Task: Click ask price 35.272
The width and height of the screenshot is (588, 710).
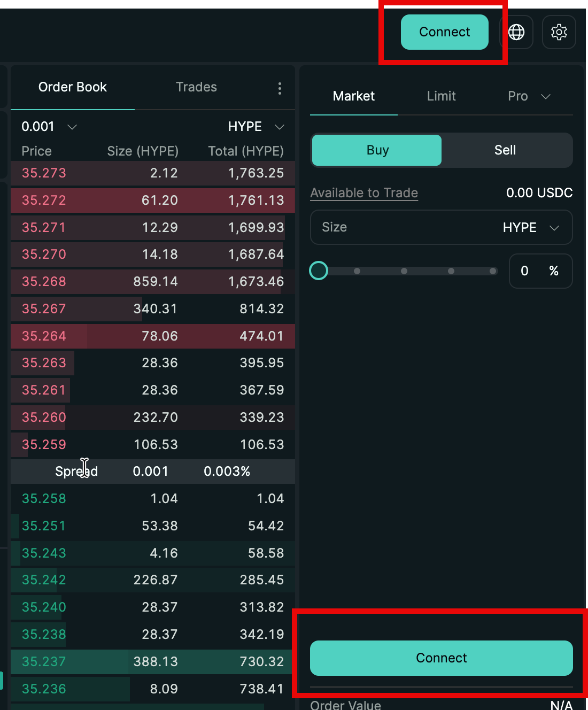Action: click(44, 200)
